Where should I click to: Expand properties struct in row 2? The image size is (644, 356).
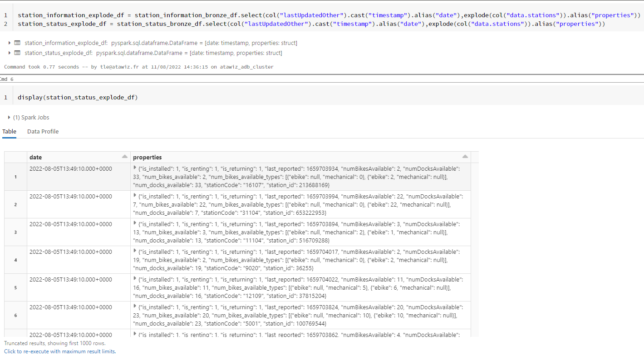click(x=135, y=196)
